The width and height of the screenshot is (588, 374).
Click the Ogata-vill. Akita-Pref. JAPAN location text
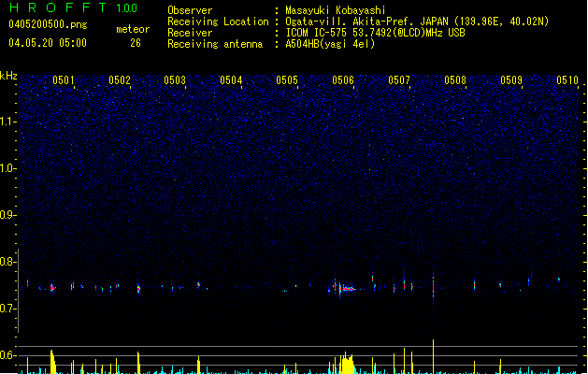(417, 22)
